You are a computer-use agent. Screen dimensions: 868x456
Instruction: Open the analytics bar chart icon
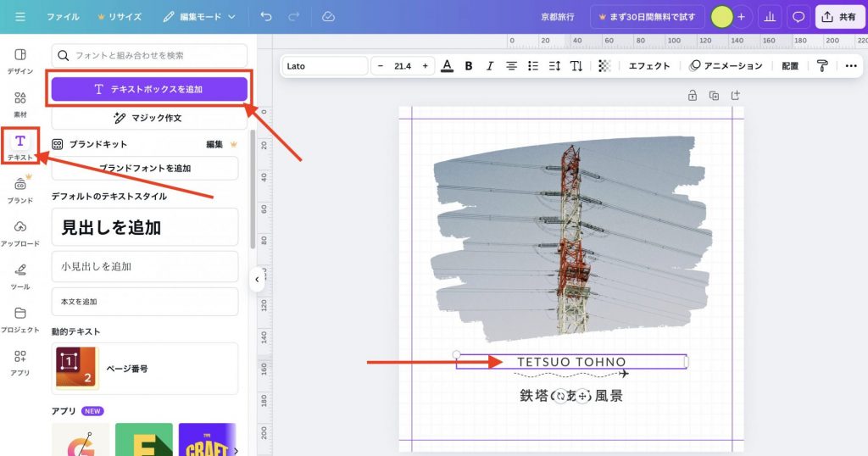click(x=770, y=17)
